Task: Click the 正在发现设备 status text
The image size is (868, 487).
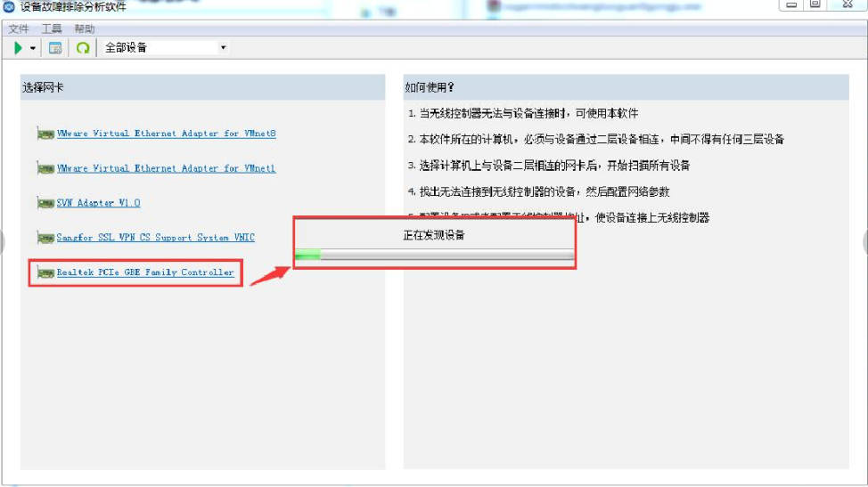Action: (434, 235)
